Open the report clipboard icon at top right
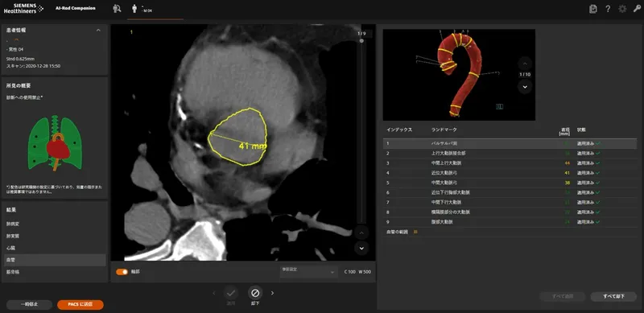644x313 pixels. [592, 9]
